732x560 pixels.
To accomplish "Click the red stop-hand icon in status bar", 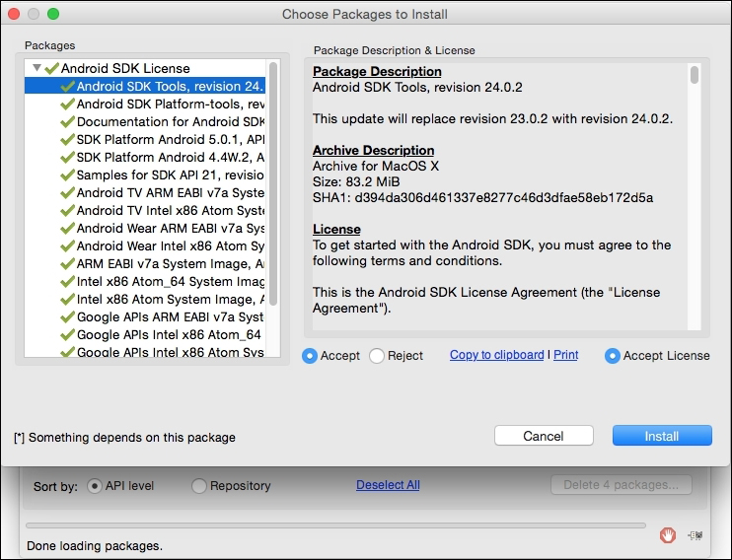I will pyautogui.click(x=668, y=535).
